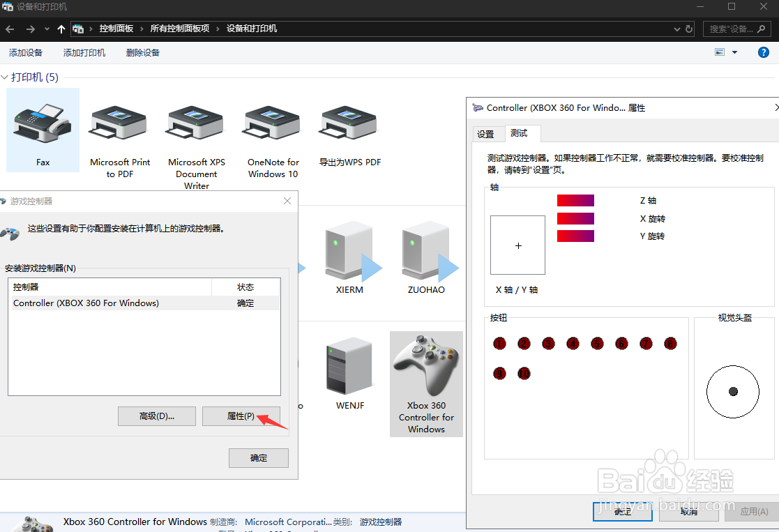Image resolution: width=779 pixels, height=532 pixels.
Task: Click 控制面板 in the breadcrumb
Action: click(116, 29)
